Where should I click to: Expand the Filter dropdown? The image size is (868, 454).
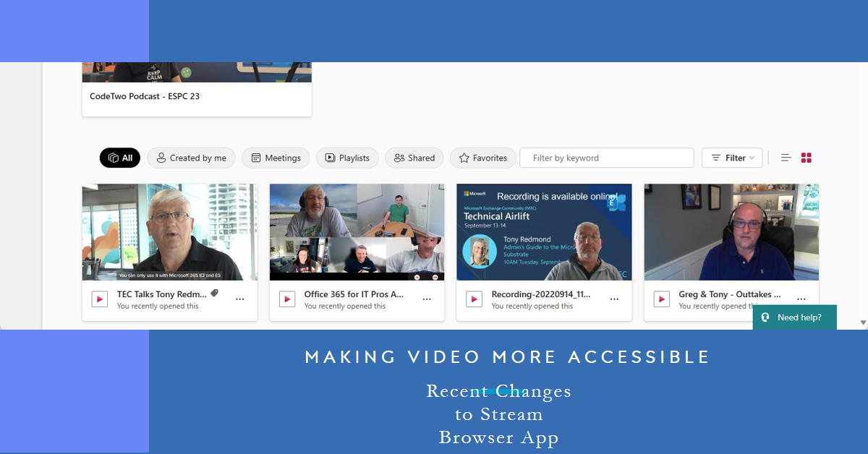tap(732, 158)
